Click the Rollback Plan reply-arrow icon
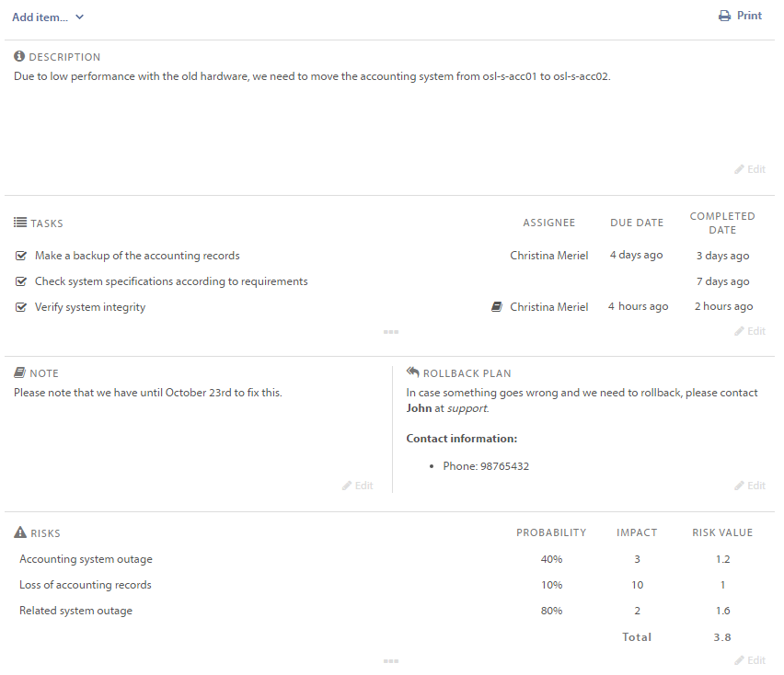Screen dimensions: 784x675 point(412,373)
